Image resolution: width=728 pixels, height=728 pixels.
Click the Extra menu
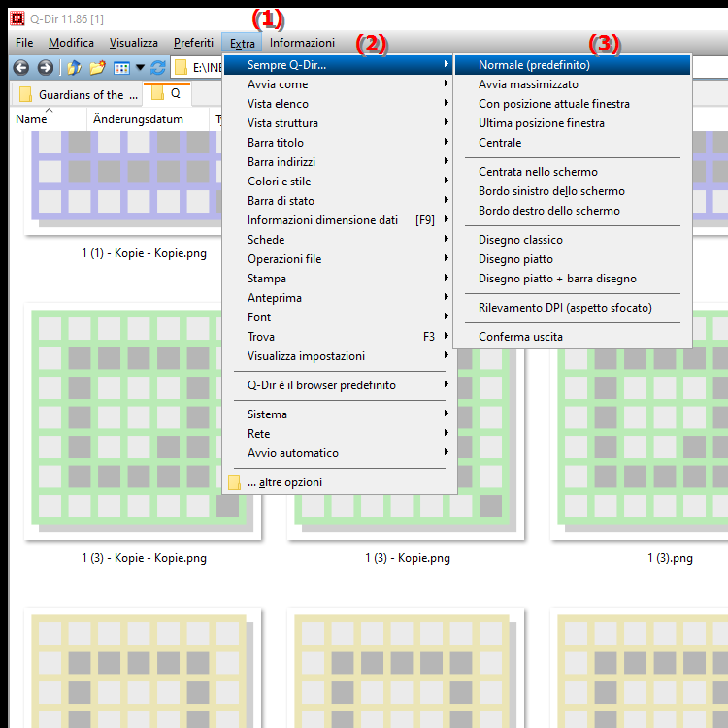tap(242, 43)
